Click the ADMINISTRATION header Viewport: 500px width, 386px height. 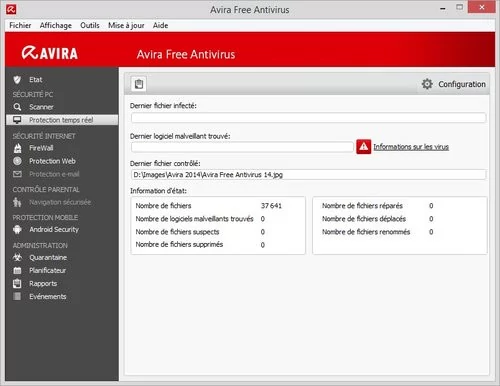tap(40, 245)
